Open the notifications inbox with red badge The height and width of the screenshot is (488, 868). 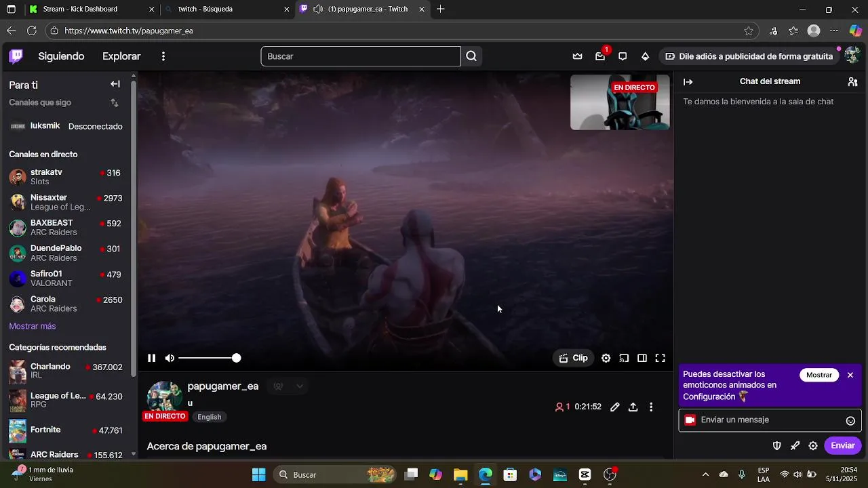pos(600,56)
